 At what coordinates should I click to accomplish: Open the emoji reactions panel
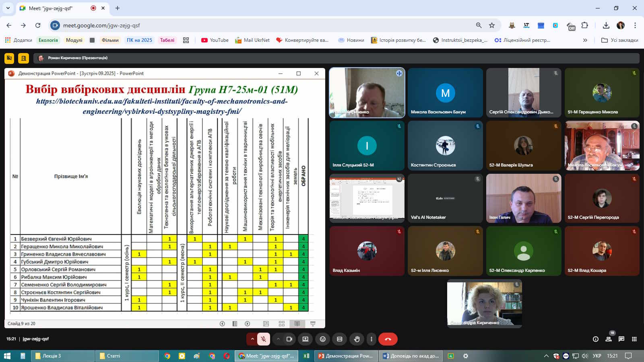(x=322, y=339)
